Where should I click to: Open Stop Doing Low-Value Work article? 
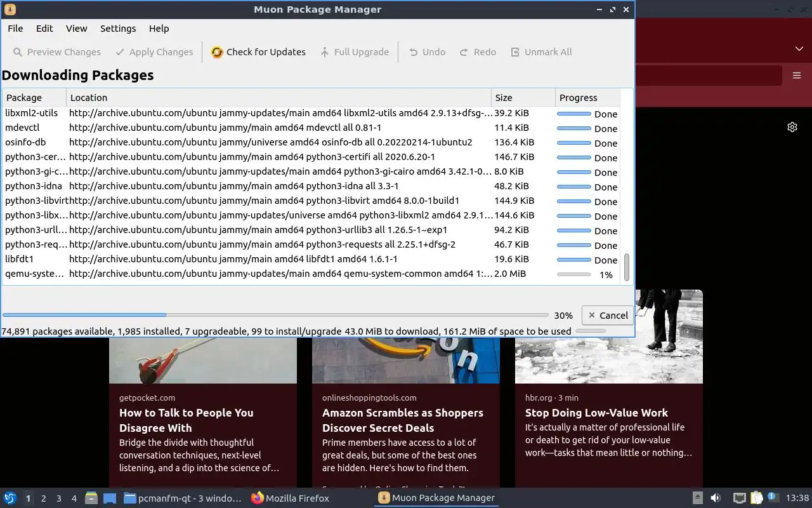(596, 413)
